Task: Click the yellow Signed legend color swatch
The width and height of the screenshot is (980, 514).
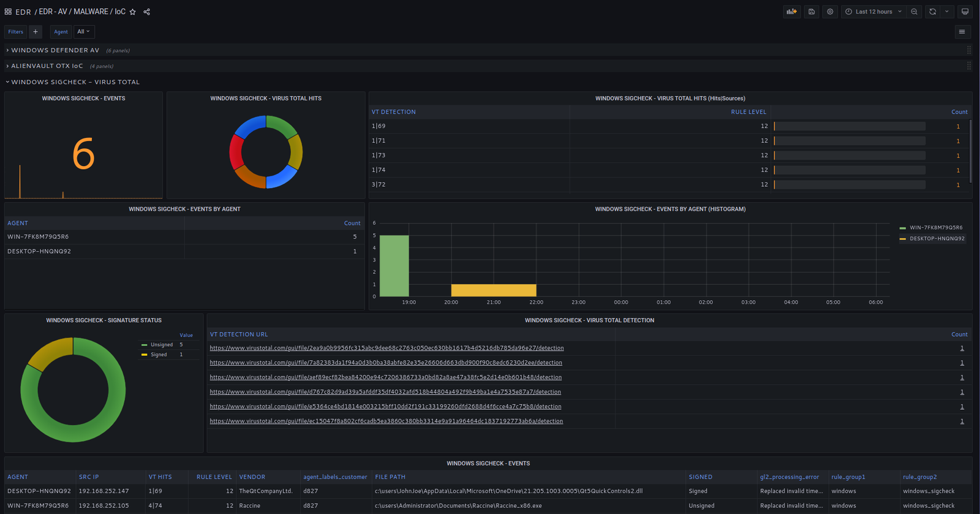Action: (x=145, y=355)
